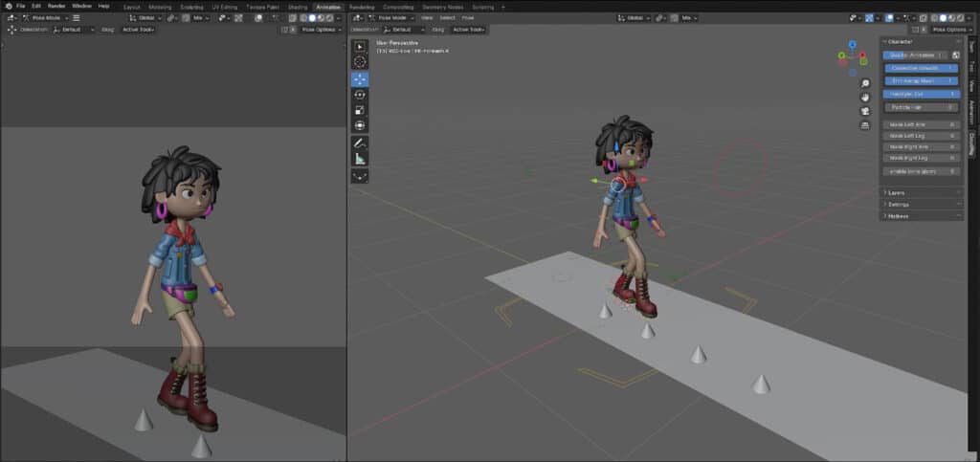This screenshot has width=980, height=462.
Task: Click the Blender logo menu icon
Action: pyautogui.click(x=8, y=6)
